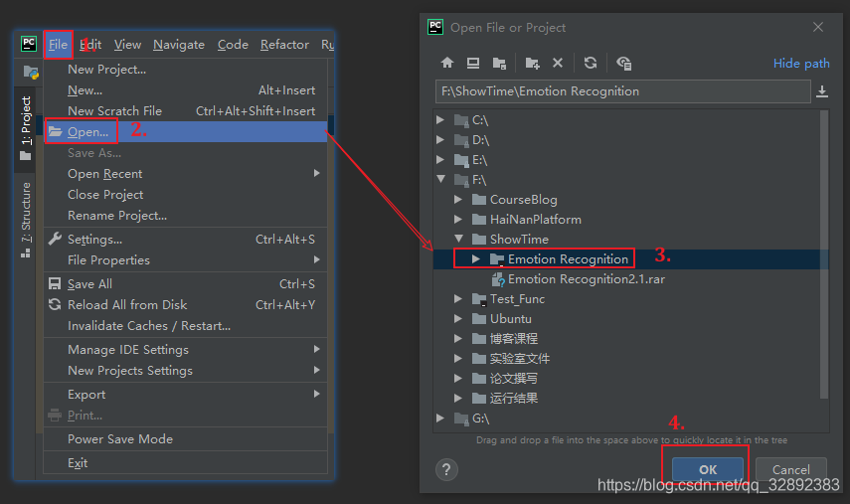850x504 pixels.
Task: Select New Project... menu entry
Action: point(185,70)
